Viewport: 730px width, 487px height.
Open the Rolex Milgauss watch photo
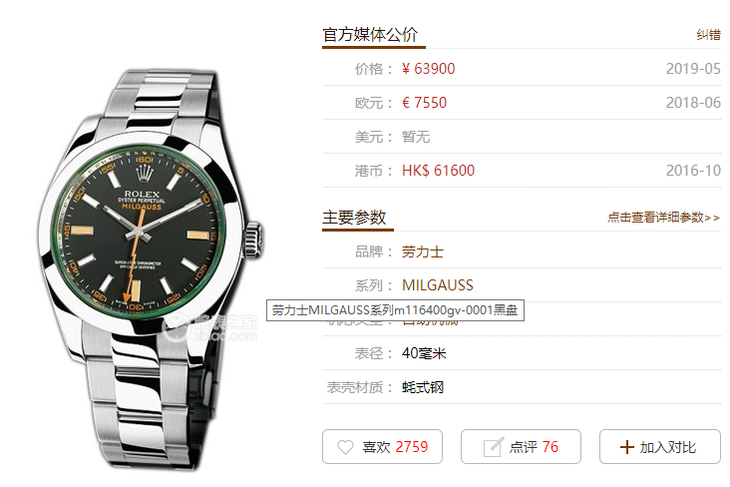tap(150, 269)
